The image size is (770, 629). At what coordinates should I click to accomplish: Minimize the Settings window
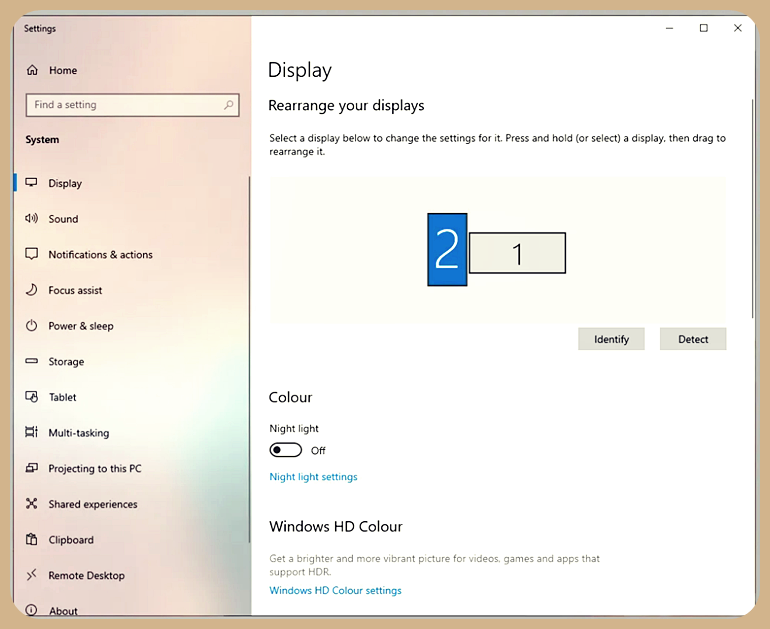point(669,28)
